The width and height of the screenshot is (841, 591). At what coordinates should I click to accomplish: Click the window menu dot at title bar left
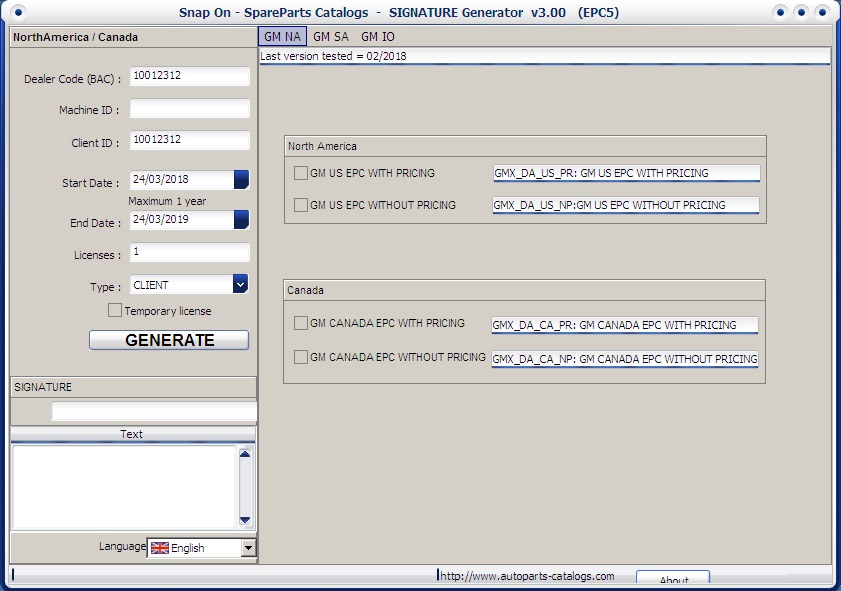pyautogui.click(x=18, y=12)
